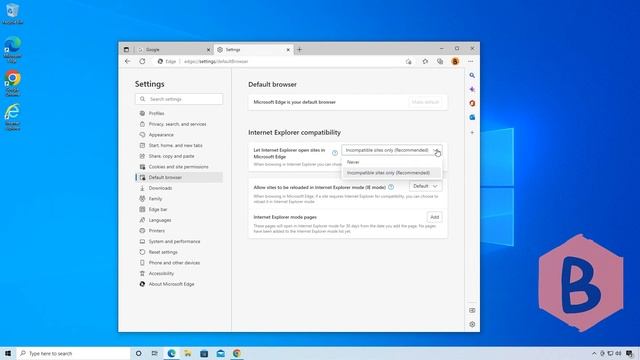Click the taskbar search box
This screenshot has height=360, width=640.
coord(73,353)
